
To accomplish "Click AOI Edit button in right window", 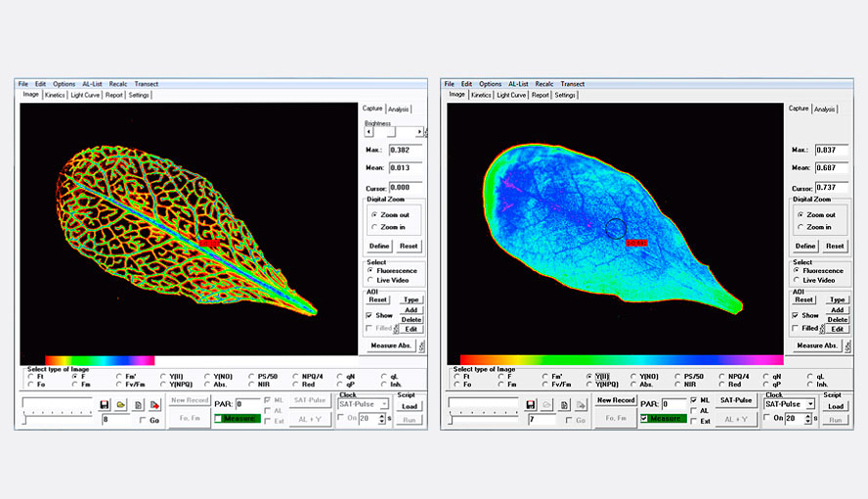I will point(837,329).
